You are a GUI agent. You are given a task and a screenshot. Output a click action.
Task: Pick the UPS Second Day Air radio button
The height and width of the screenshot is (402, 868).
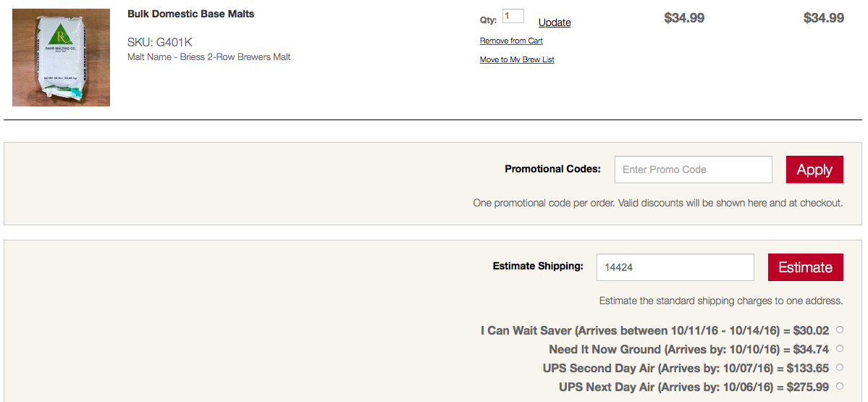[x=840, y=368]
